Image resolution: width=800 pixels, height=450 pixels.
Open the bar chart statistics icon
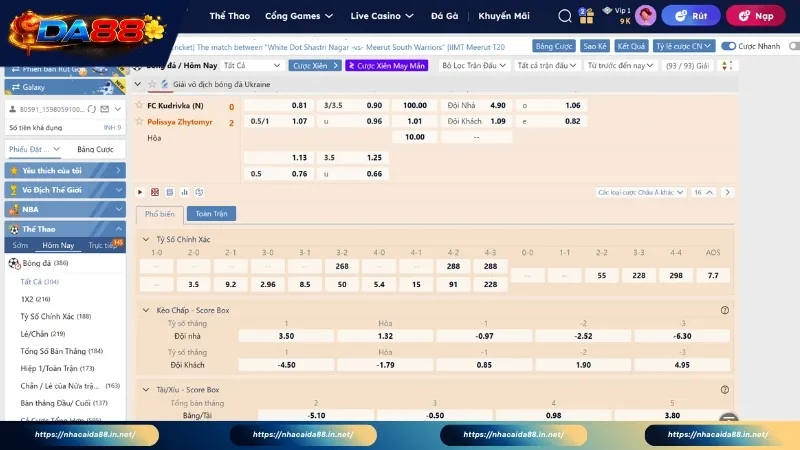click(184, 192)
